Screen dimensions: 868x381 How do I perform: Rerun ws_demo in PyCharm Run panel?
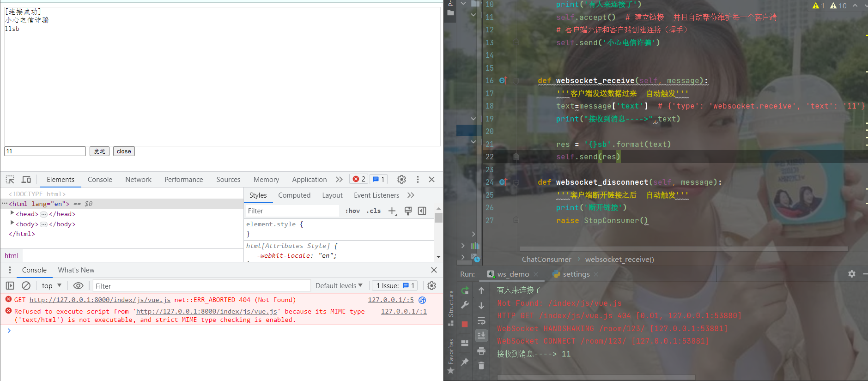[x=465, y=291]
